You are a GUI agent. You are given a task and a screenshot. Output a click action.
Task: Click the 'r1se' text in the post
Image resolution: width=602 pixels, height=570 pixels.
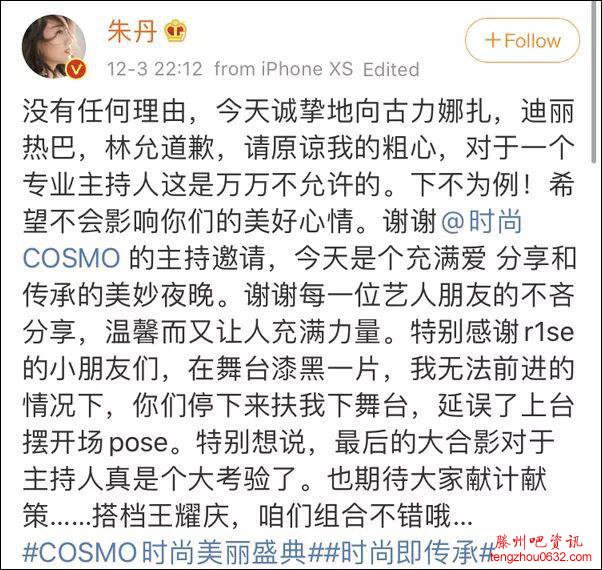pyautogui.click(x=549, y=332)
